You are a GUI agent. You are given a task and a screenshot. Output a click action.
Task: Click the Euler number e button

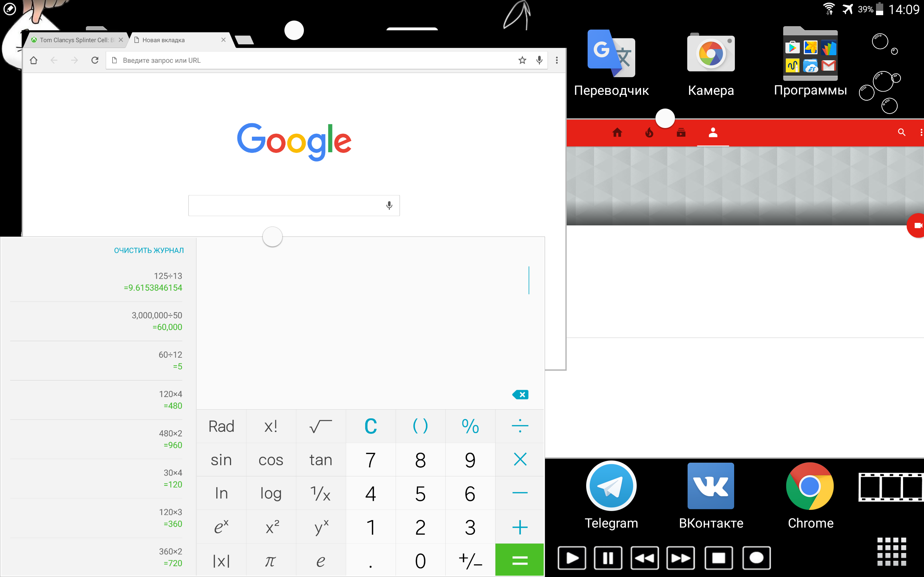[x=319, y=560]
